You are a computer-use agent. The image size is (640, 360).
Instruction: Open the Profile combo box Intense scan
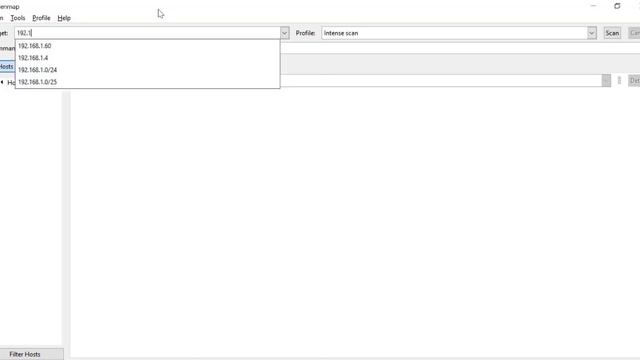[454, 33]
